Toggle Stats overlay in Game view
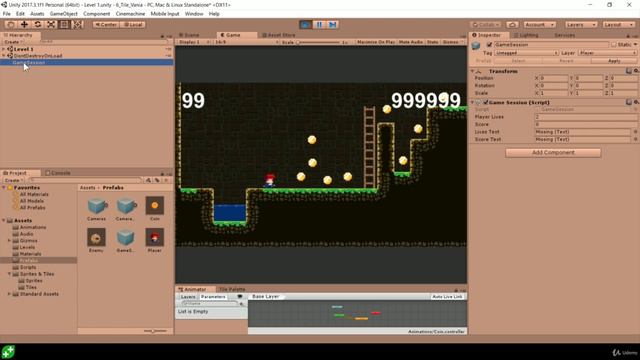Screen dimensions: 640x360 click(x=432, y=42)
